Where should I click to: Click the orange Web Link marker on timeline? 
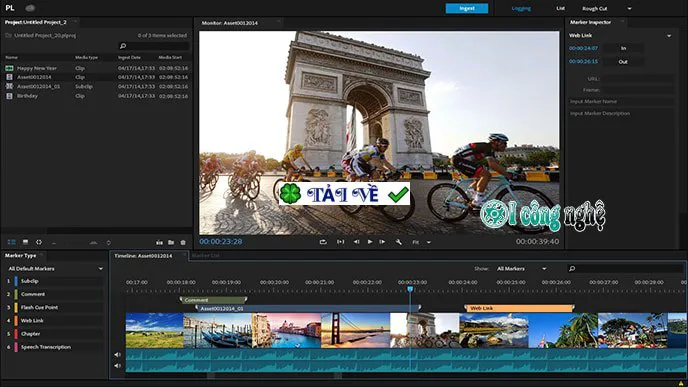click(x=519, y=308)
